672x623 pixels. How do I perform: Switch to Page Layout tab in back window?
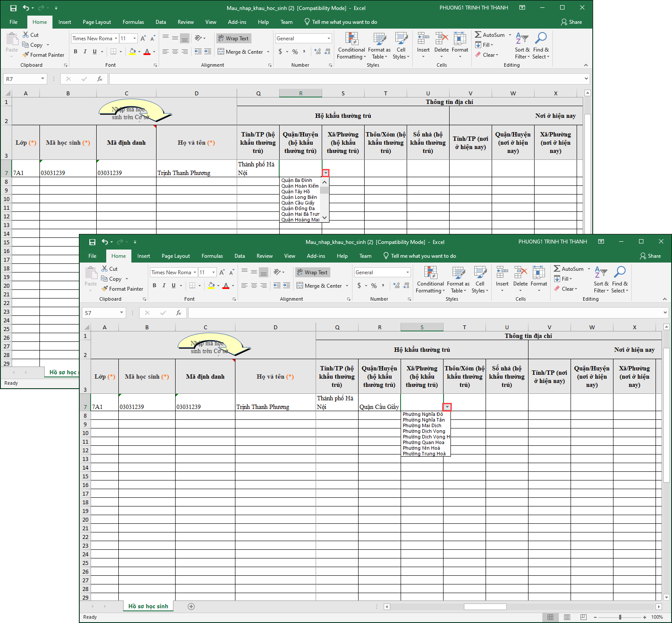pyautogui.click(x=97, y=22)
